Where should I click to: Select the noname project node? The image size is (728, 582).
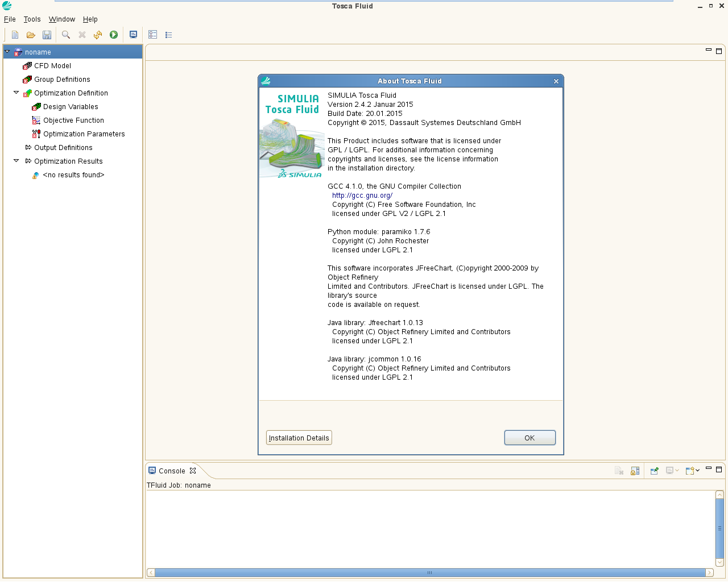(x=73, y=52)
